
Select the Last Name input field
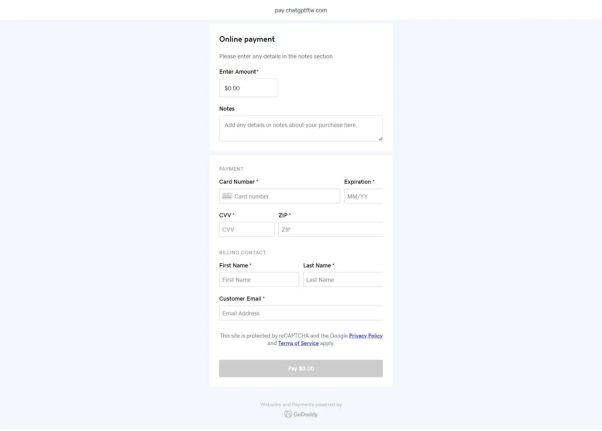point(342,280)
